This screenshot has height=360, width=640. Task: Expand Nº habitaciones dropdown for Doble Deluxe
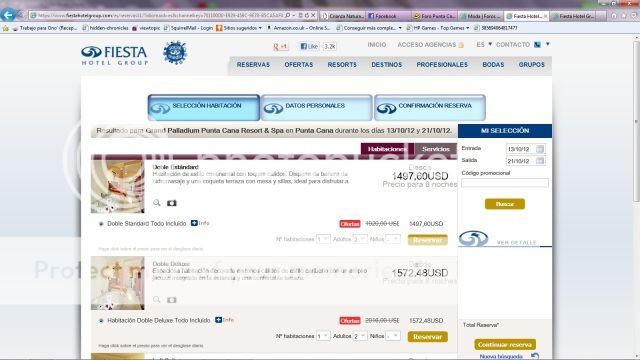pos(323,336)
